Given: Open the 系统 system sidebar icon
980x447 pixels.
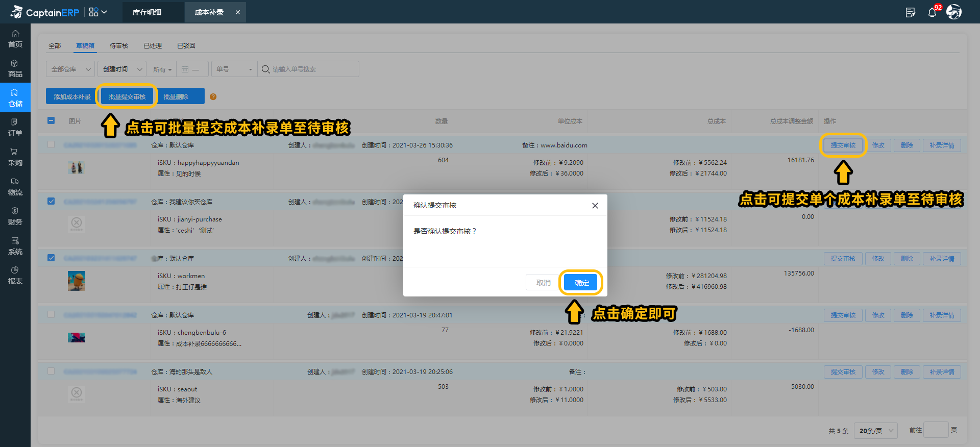Looking at the screenshot, I should coord(15,246).
